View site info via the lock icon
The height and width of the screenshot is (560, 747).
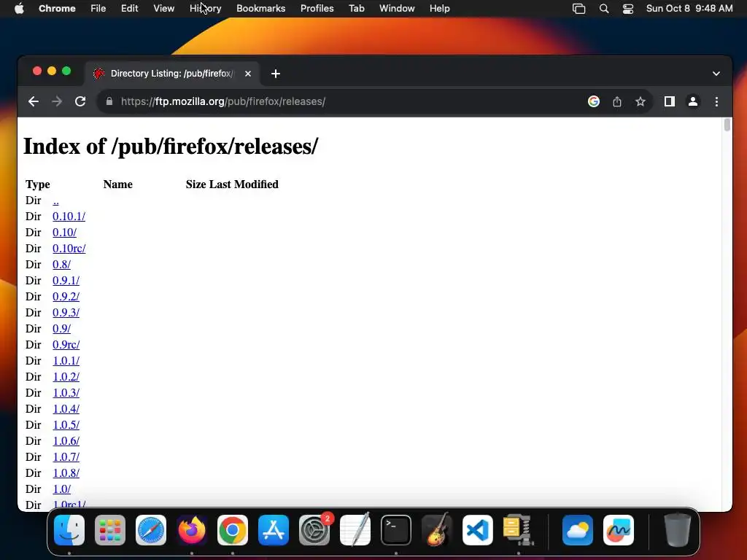click(x=109, y=101)
